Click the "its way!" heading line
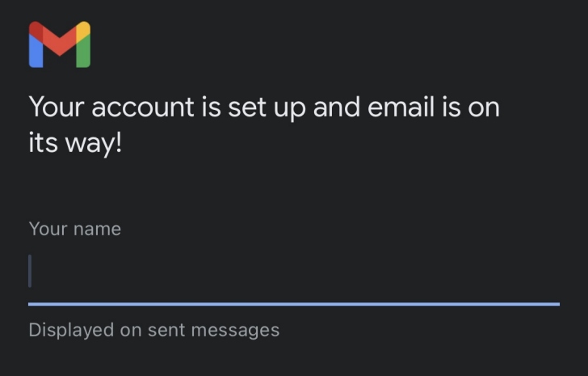The width and height of the screenshot is (588, 376). [75, 146]
